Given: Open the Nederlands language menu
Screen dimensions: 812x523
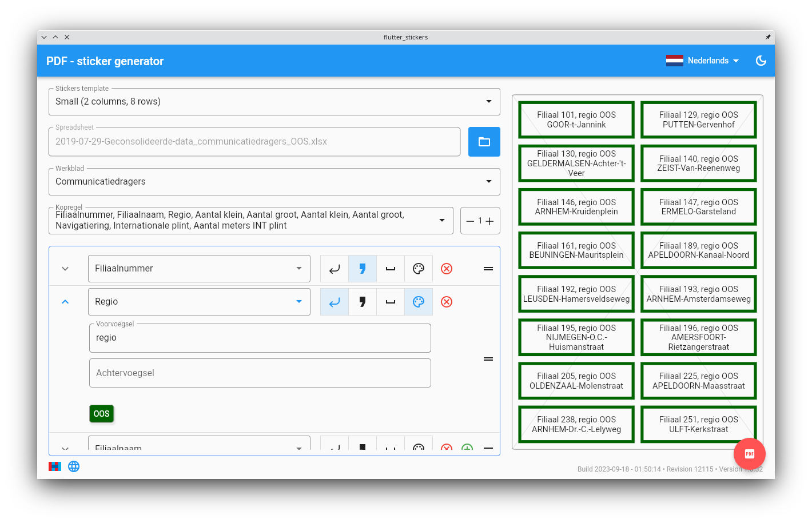Looking at the screenshot, I should pos(703,61).
